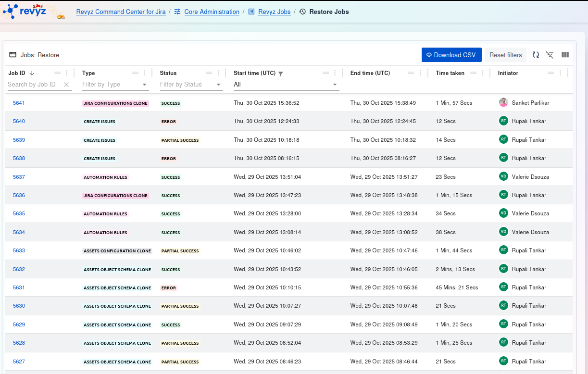Click the refresh jobs icon

coord(536,55)
